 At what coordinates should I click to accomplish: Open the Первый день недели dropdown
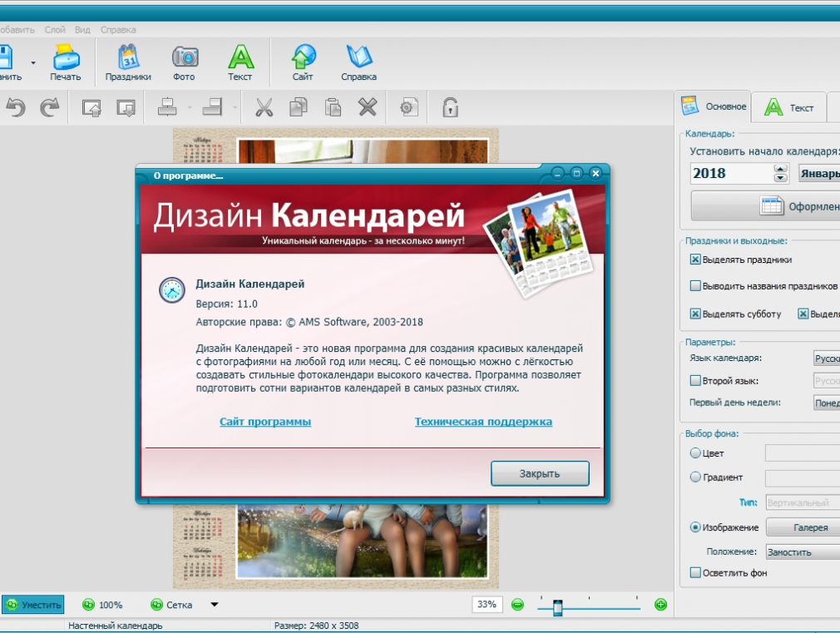[827, 403]
